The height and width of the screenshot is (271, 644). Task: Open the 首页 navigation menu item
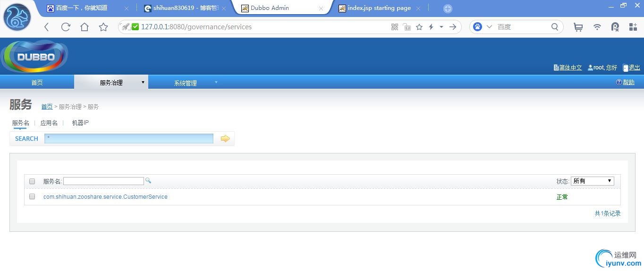[37, 83]
